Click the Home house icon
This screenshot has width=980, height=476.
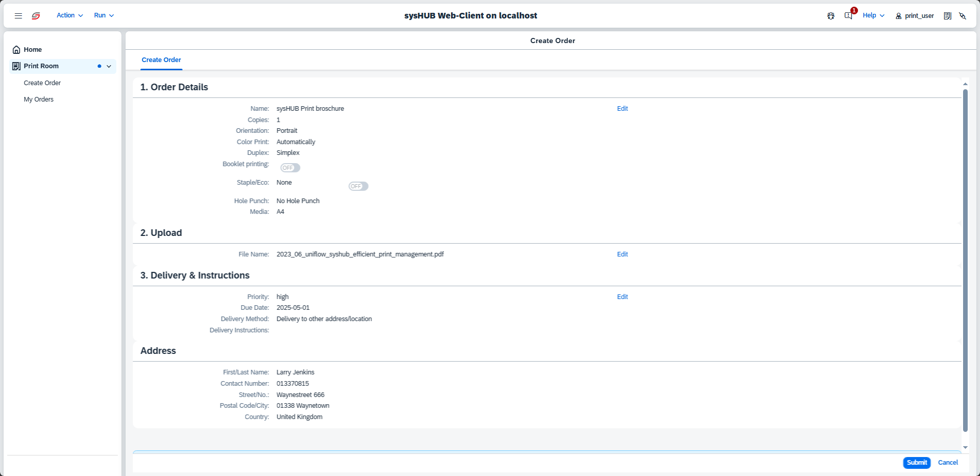[x=16, y=50]
